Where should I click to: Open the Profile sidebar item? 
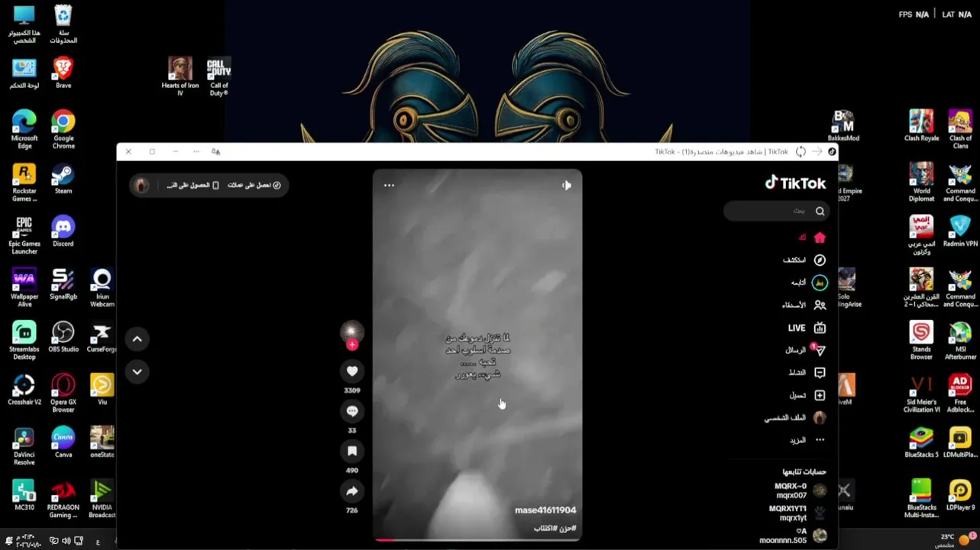795,418
